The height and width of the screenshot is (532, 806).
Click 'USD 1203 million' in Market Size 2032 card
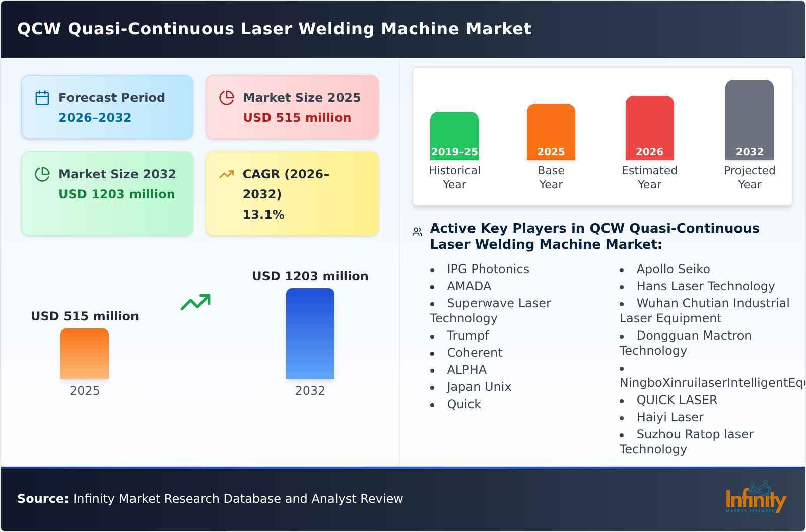tap(117, 194)
